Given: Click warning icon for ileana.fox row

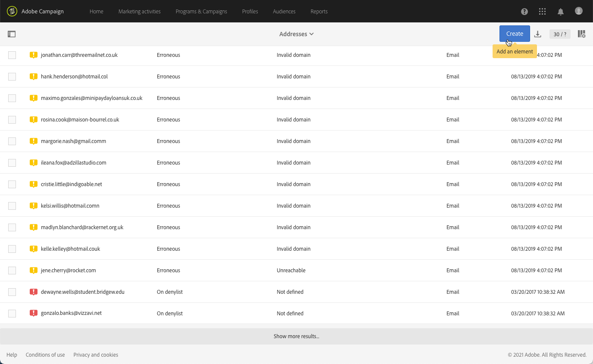Looking at the screenshot, I should tap(34, 163).
